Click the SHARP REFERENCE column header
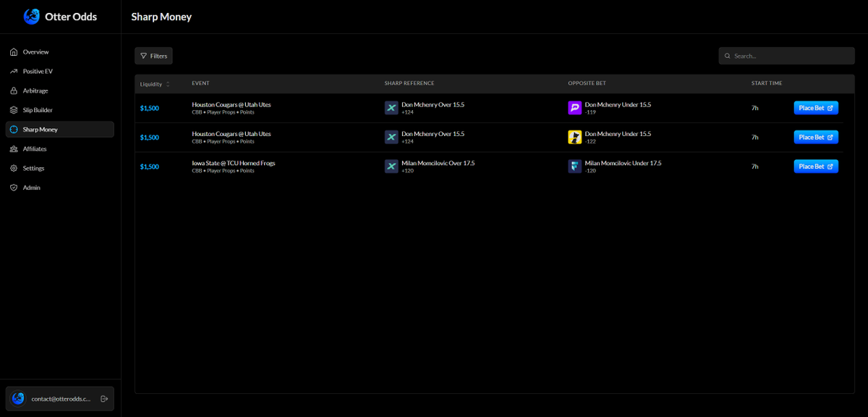Screen dimensions: 868x417 click(409, 83)
